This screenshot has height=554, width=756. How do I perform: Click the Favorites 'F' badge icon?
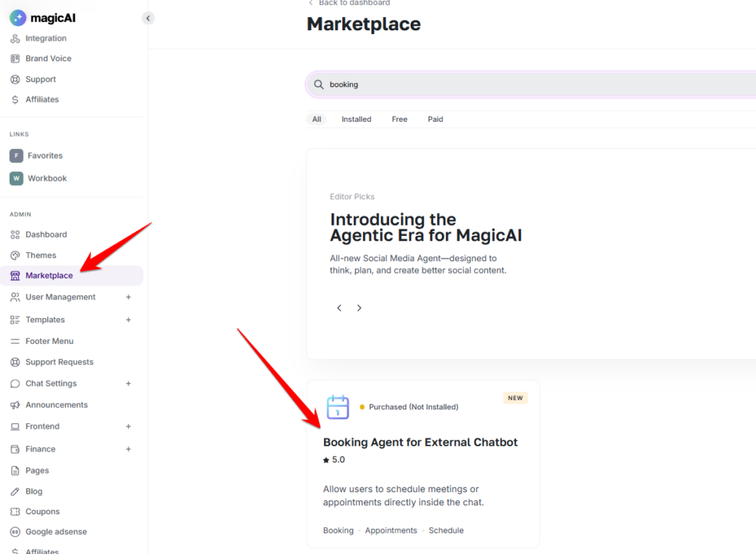(x=16, y=156)
